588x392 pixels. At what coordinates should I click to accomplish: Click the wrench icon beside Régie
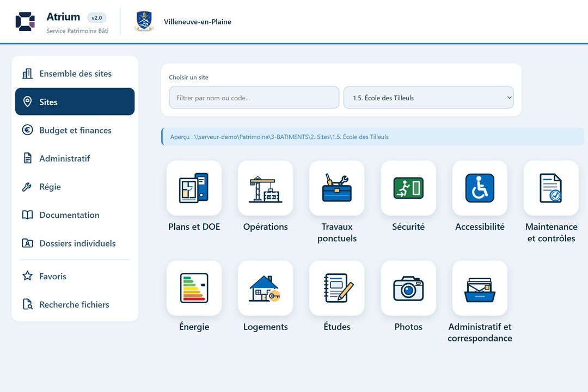(x=27, y=186)
